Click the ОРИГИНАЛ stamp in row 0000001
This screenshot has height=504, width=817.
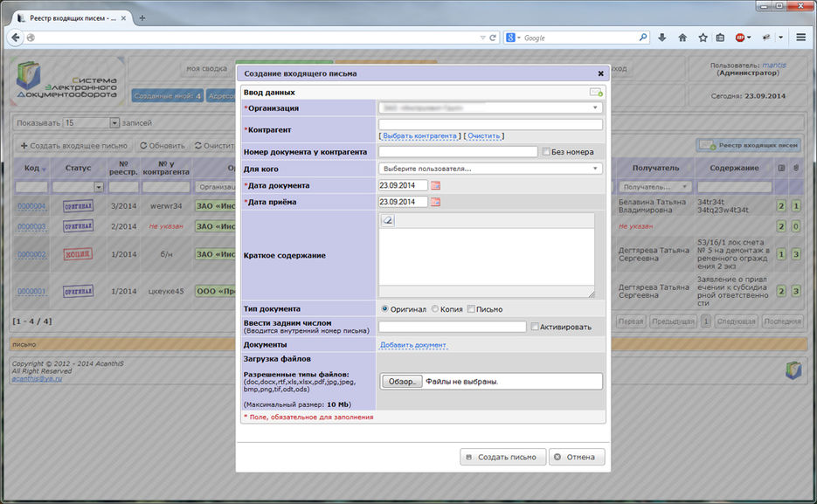tap(78, 291)
